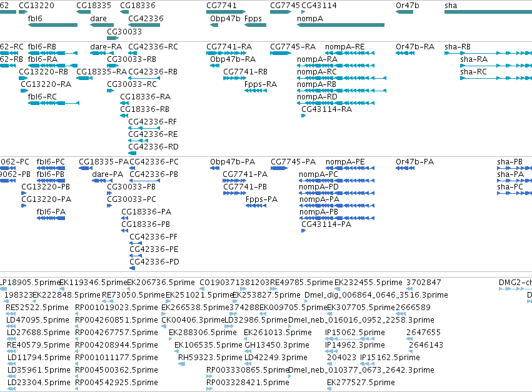Select protein CG43114-PA
Viewport: 532px width, 392px height.
click(x=326, y=224)
